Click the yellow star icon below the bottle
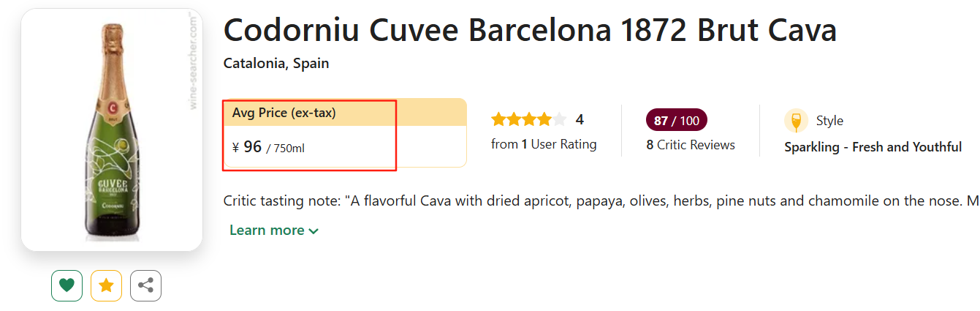The width and height of the screenshot is (980, 311). point(106,285)
